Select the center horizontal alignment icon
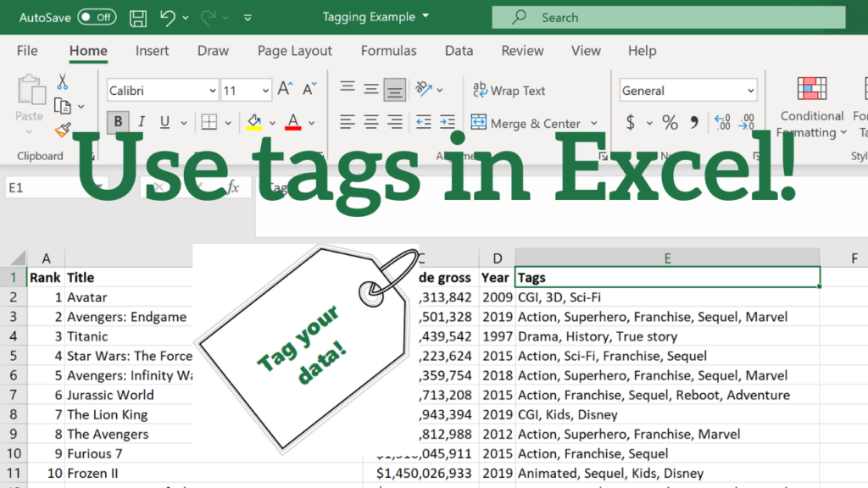 (370, 123)
